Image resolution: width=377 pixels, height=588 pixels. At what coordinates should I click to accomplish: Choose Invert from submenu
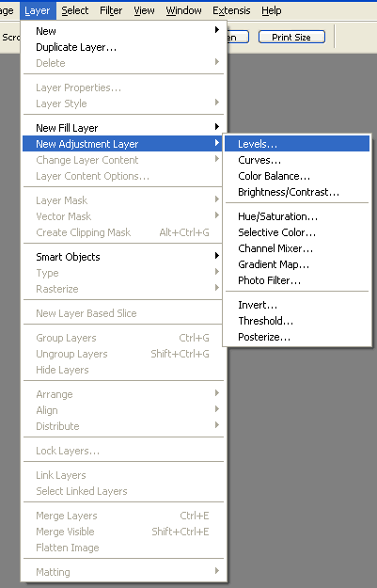point(297,305)
